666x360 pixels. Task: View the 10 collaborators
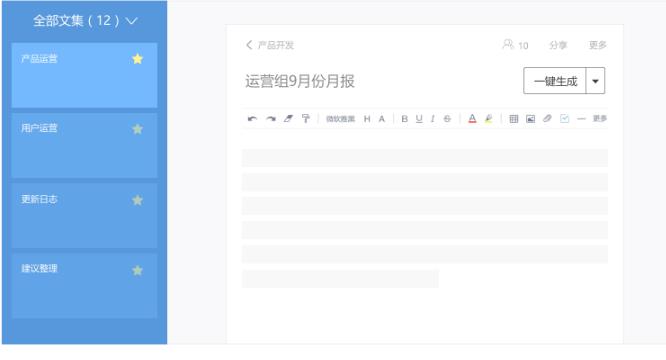pyautogui.click(x=515, y=45)
